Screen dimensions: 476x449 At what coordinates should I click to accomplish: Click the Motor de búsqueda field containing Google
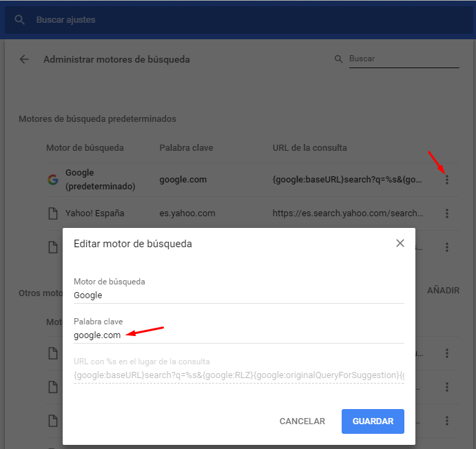tap(239, 295)
